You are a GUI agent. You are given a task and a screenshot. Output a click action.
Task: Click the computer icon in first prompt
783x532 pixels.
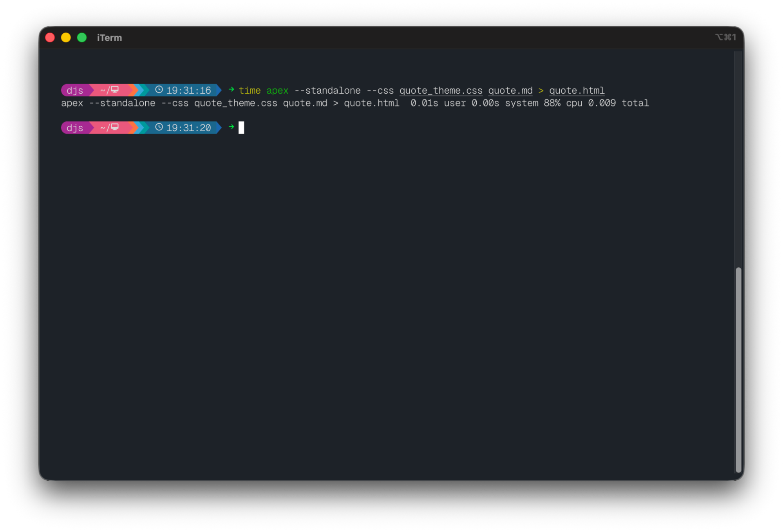[x=115, y=90]
